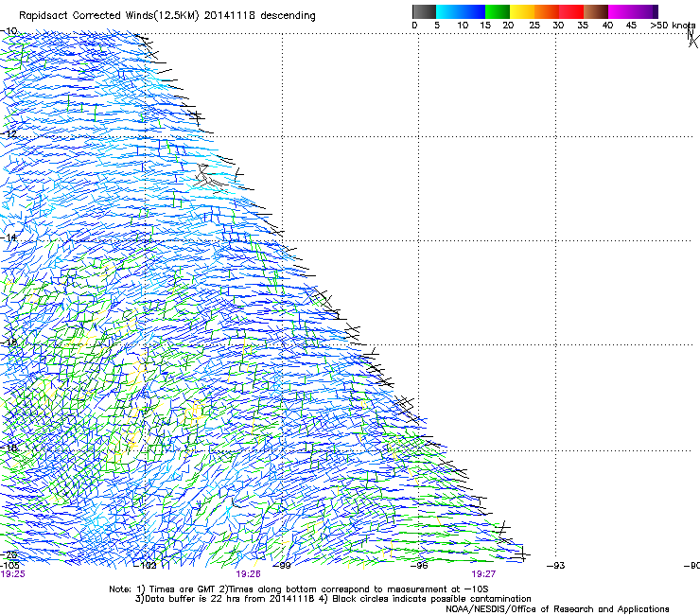The height and width of the screenshot is (615, 700).
Task: Click the black wind barb beside the knots label
Action: [x=692, y=39]
